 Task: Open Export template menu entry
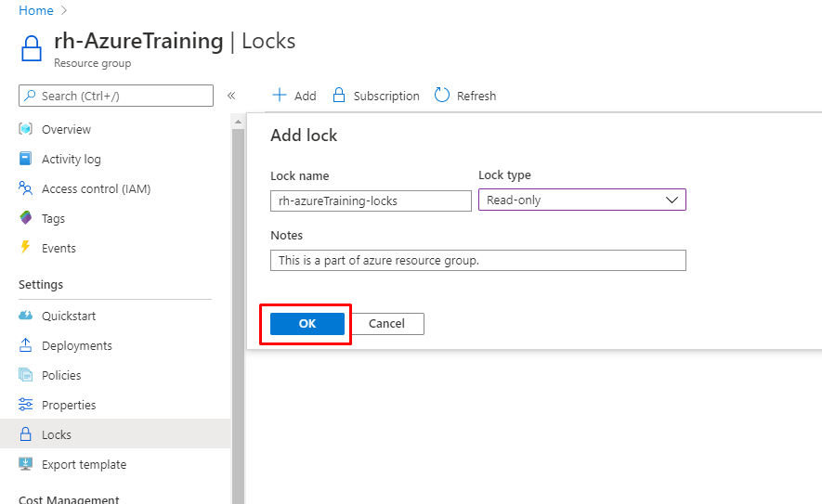(x=84, y=465)
